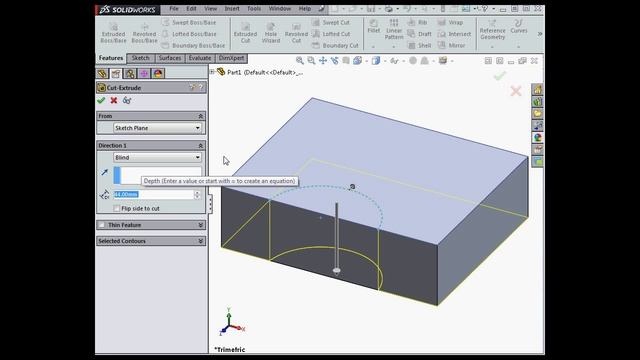Open Reference Geometry tool
640x360 pixels.
click(492, 29)
